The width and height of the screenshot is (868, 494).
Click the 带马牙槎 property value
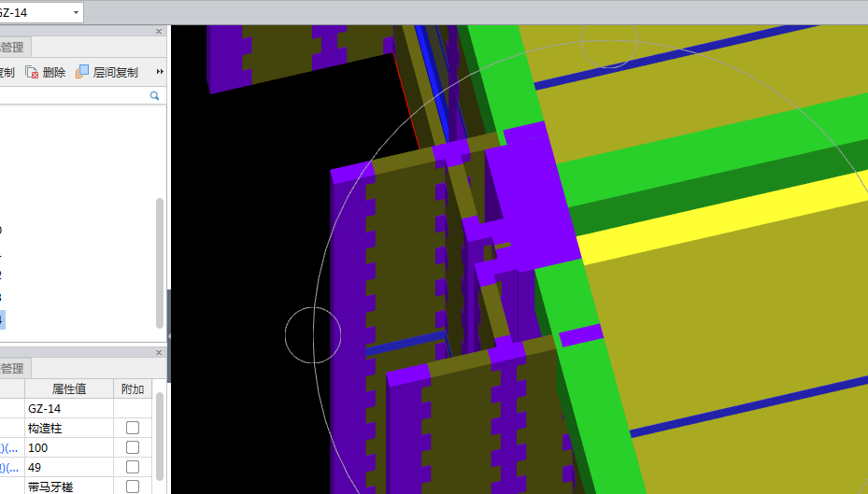point(69,487)
